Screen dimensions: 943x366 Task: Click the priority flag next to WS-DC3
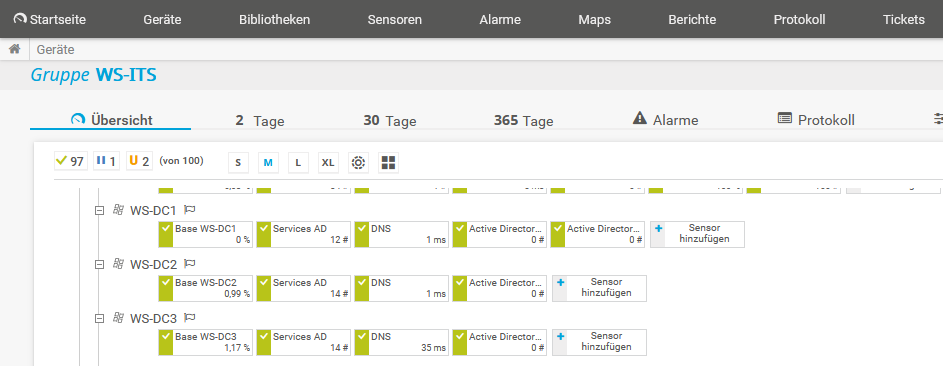[x=190, y=319]
